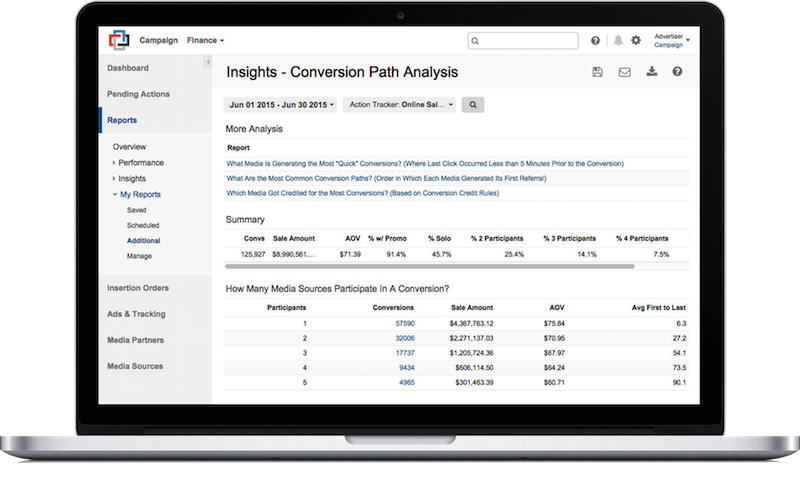Click the notifications bell icon
Screen dimensions: 800x478
tap(618, 41)
